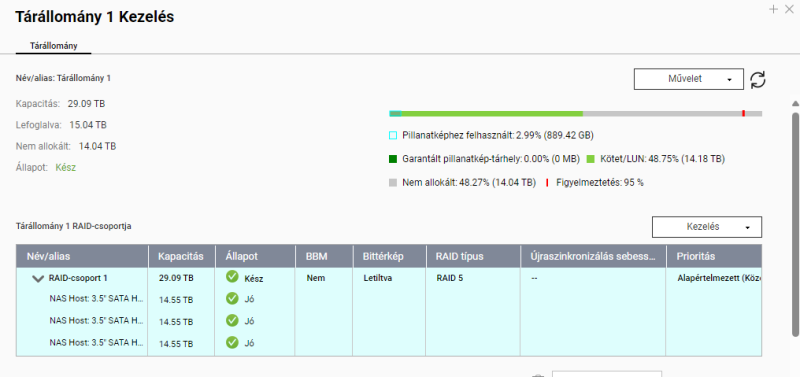Click the Lefoglalva 15.04 TB value

click(88, 124)
